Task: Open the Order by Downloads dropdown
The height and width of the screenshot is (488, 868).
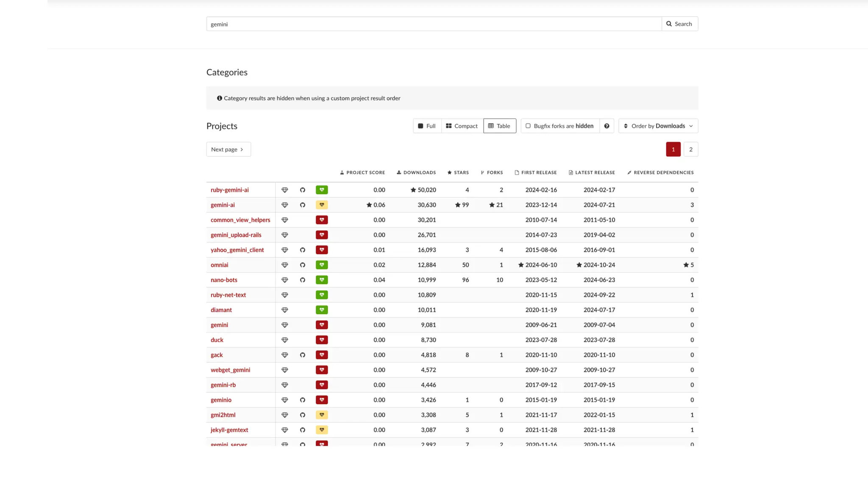Action: pos(658,126)
